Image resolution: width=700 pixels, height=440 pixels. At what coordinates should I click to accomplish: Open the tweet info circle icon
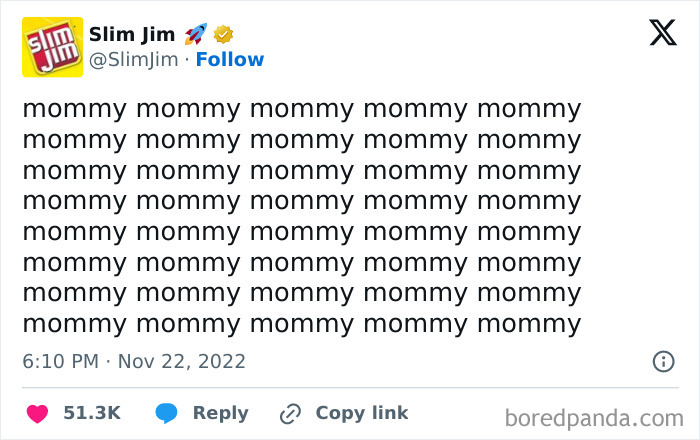(663, 361)
